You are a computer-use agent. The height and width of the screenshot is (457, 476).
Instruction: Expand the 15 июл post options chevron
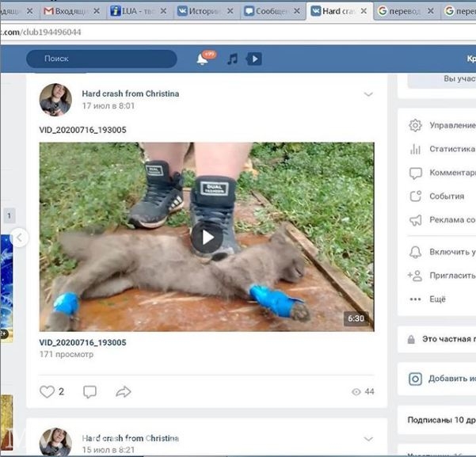(368, 439)
